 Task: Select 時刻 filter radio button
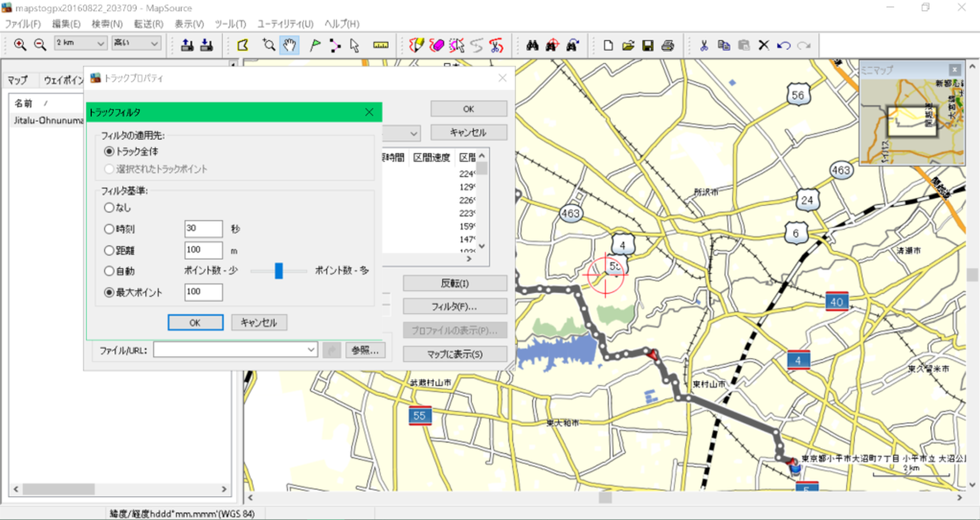coord(109,229)
